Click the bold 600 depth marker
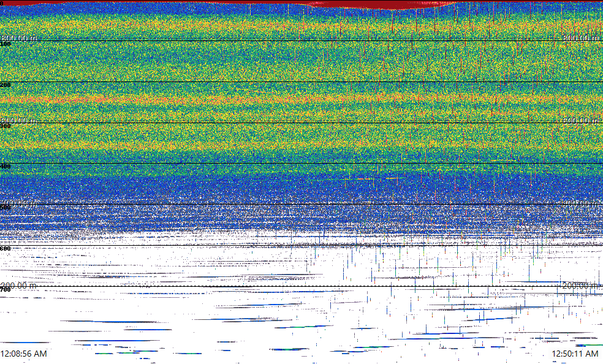Screen dimensions: 603x364 click(x=6, y=249)
